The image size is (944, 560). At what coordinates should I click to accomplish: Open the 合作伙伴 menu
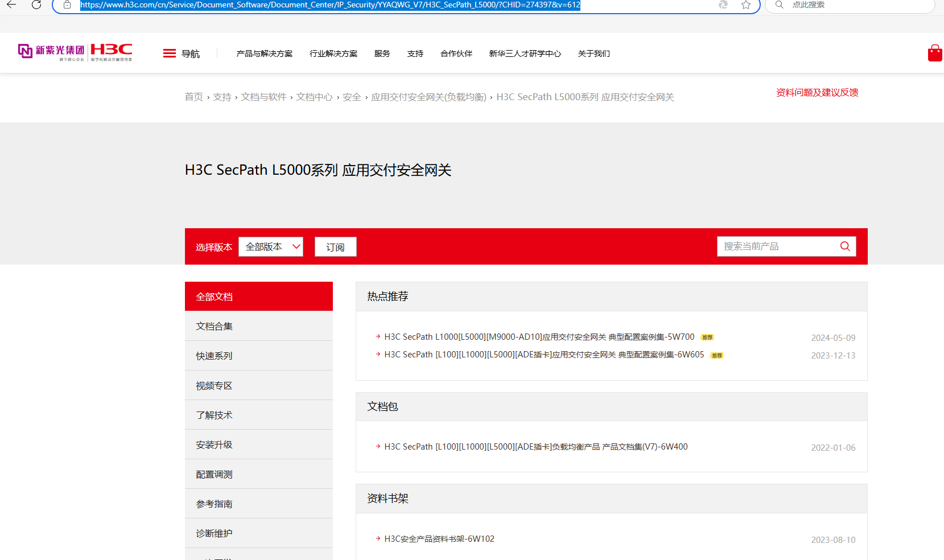(x=456, y=53)
